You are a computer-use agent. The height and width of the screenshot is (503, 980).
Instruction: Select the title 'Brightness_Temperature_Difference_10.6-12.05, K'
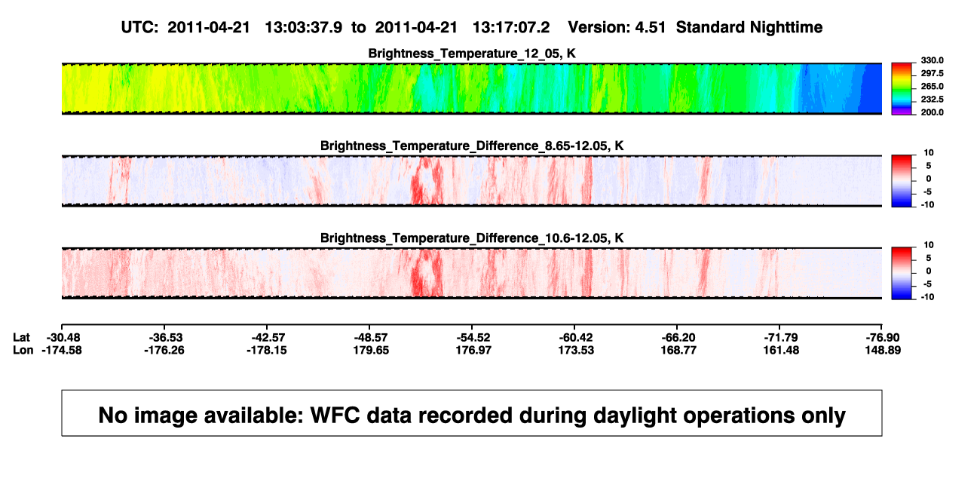472,238
